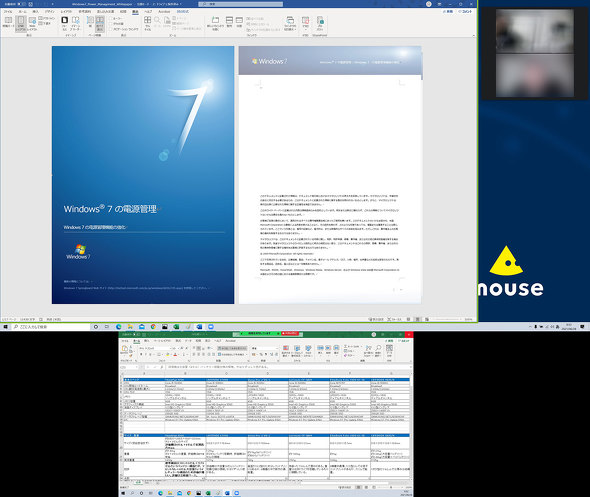This screenshot has height=497, width=590.
Task: Open the File (ファイル) tab in Word
Action: [8, 12]
